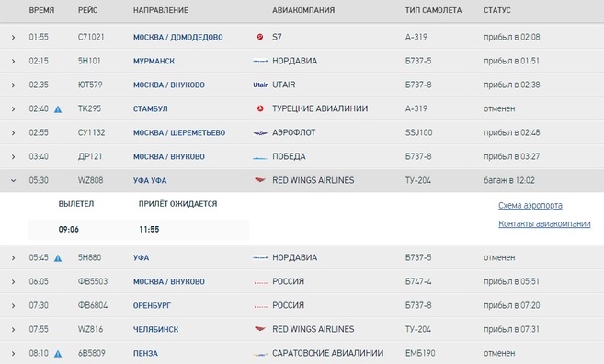Click the warning triangle on Penza flight 6В5809
604x364 pixels.
tap(58, 354)
